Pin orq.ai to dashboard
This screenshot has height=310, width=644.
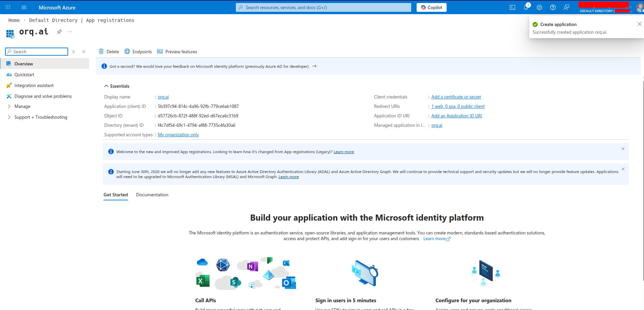[59, 31]
